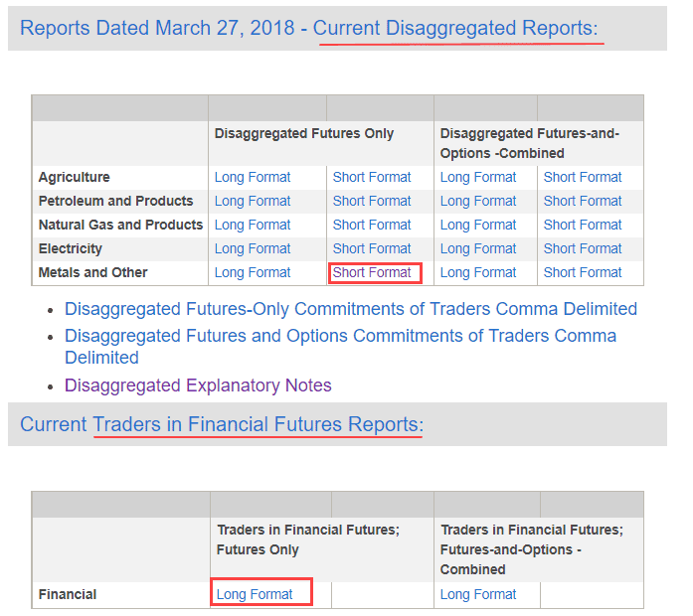The height and width of the screenshot is (616, 693).
Task: Click the Current Disaggregated Reports heading
Action: pos(456,28)
